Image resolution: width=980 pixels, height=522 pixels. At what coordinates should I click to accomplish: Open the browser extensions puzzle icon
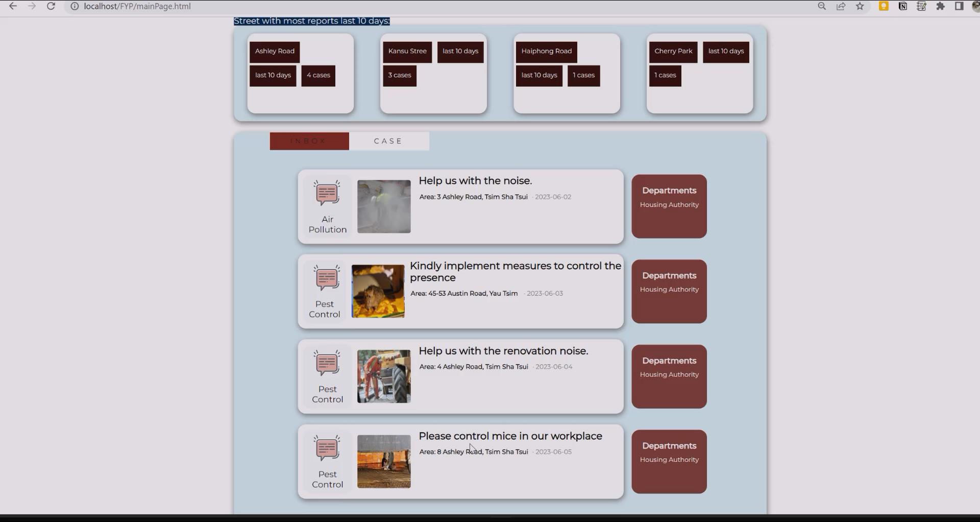[940, 6]
